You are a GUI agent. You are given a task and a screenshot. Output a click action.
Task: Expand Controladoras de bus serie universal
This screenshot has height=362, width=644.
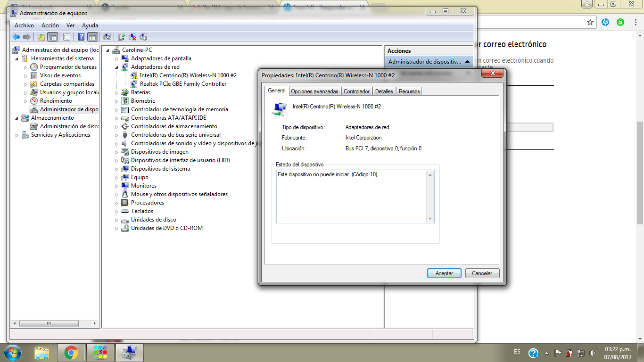pos(117,135)
